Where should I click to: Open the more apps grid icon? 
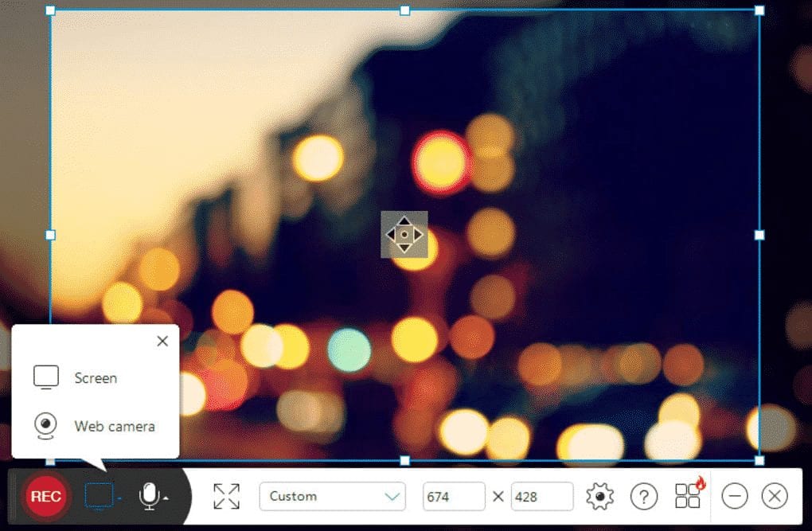pyautogui.click(x=689, y=496)
